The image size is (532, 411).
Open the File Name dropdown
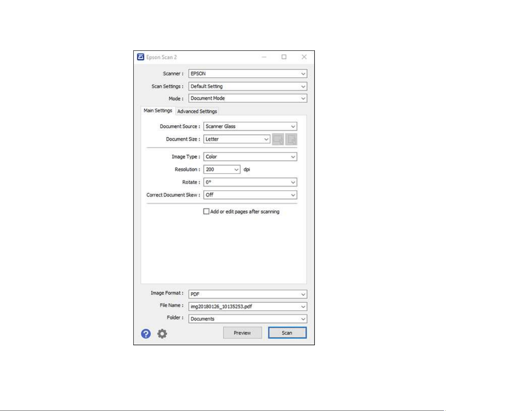coord(248,306)
